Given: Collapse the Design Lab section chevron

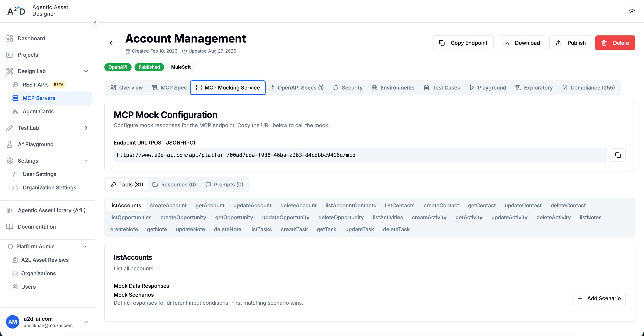Looking at the screenshot, I should 86,71.
